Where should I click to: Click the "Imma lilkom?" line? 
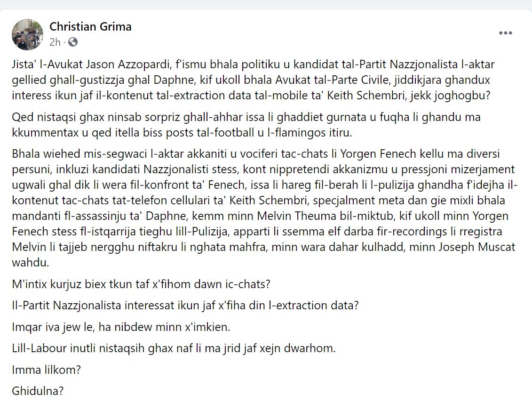tap(46, 370)
